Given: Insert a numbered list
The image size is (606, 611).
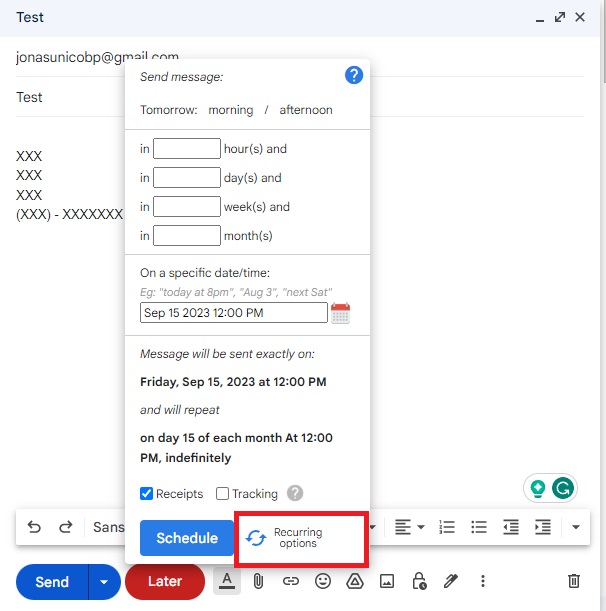Looking at the screenshot, I should (447, 527).
